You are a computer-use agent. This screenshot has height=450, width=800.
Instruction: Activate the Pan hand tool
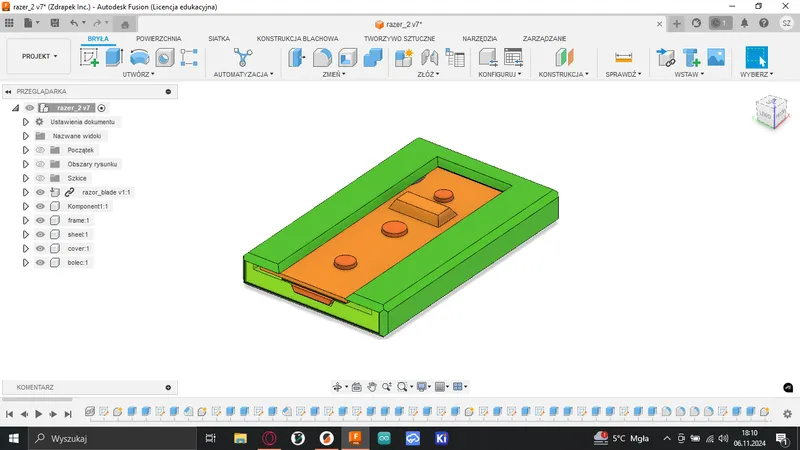point(372,386)
